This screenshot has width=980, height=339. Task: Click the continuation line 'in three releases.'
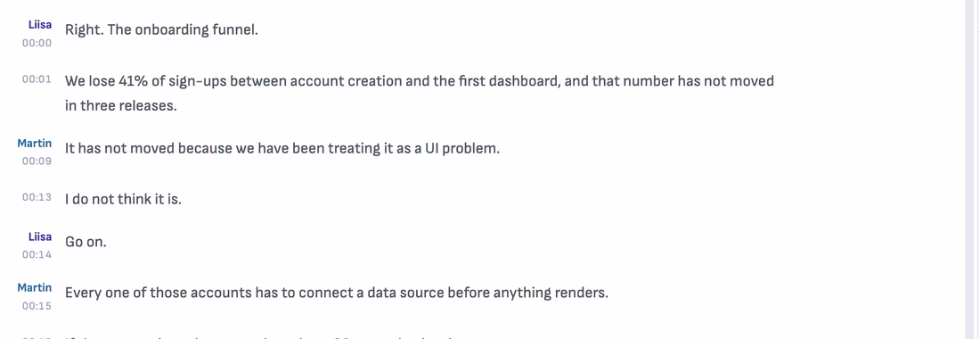pyautogui.click(x=120, y=105)
